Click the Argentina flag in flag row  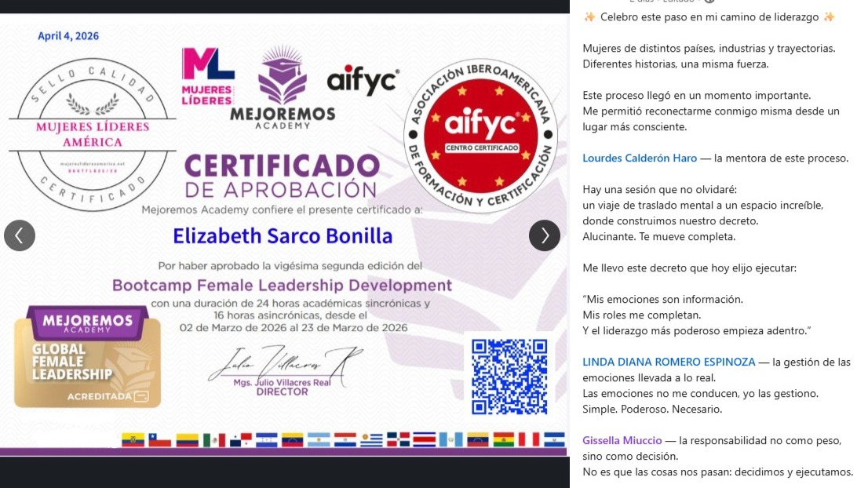point(319,440)
